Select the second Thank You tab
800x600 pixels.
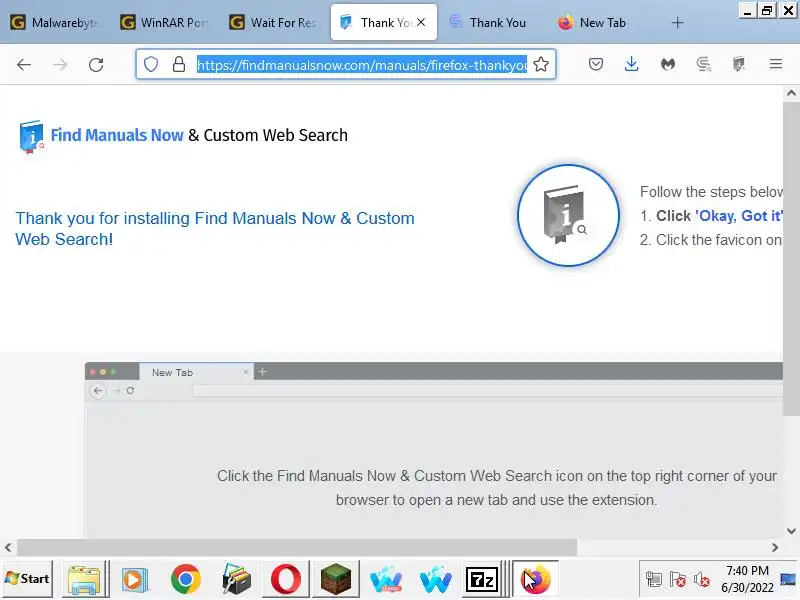493,22
